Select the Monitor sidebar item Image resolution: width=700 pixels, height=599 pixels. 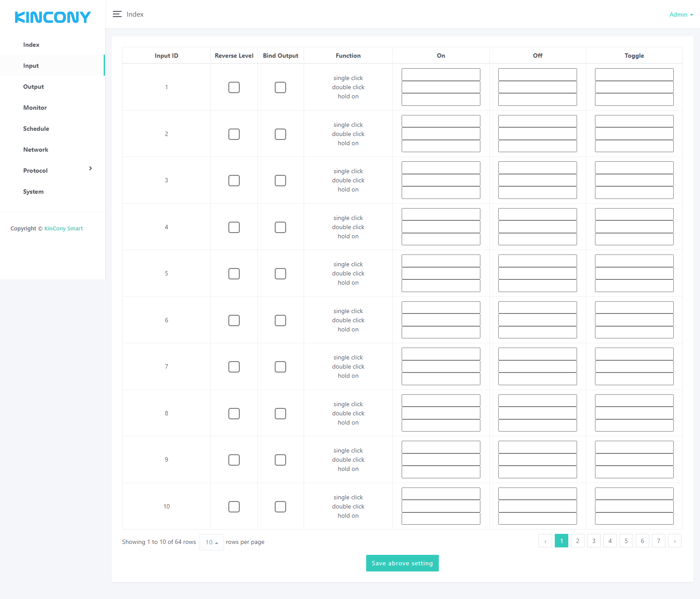tap(35, 108)
